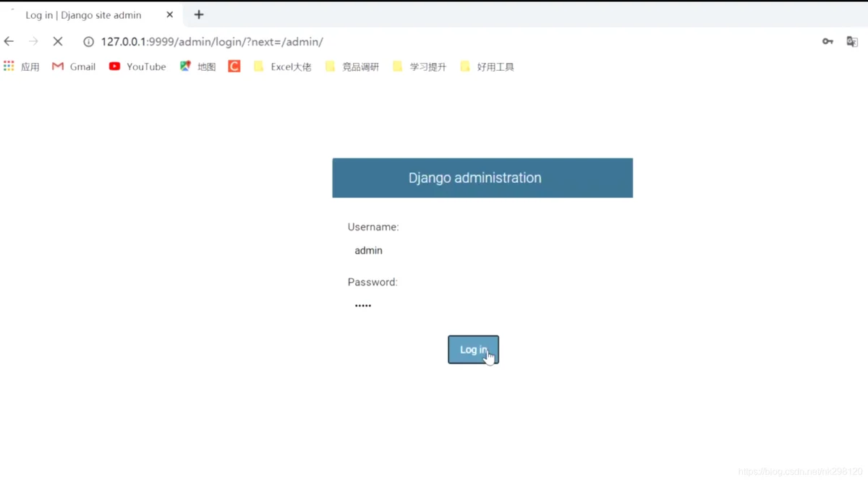Image resolution: width=868 pixels, height=482 pixels.
Task: Open the 竞品调研 bookmark folder
Action: click(352, 66)
